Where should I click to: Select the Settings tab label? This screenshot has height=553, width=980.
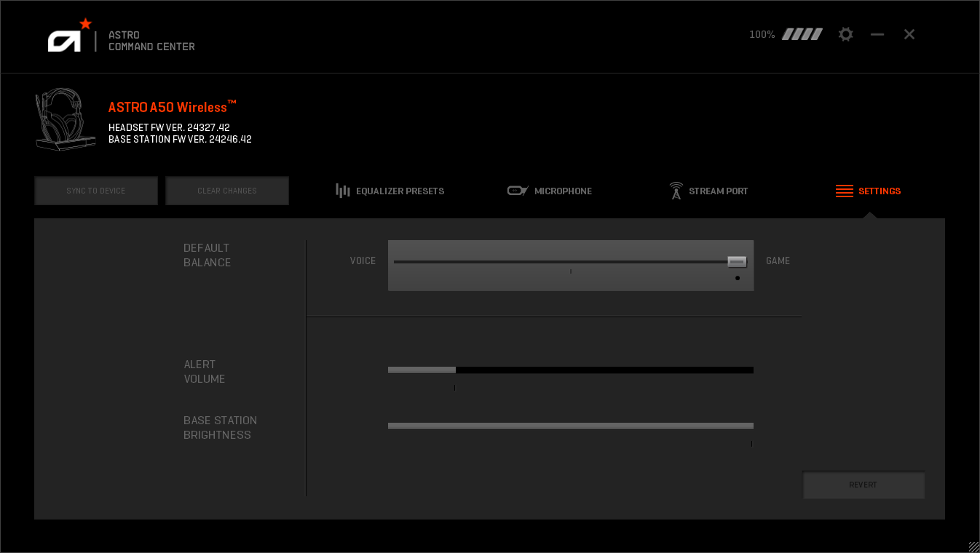pyautogui.click(x=880, y=191)
